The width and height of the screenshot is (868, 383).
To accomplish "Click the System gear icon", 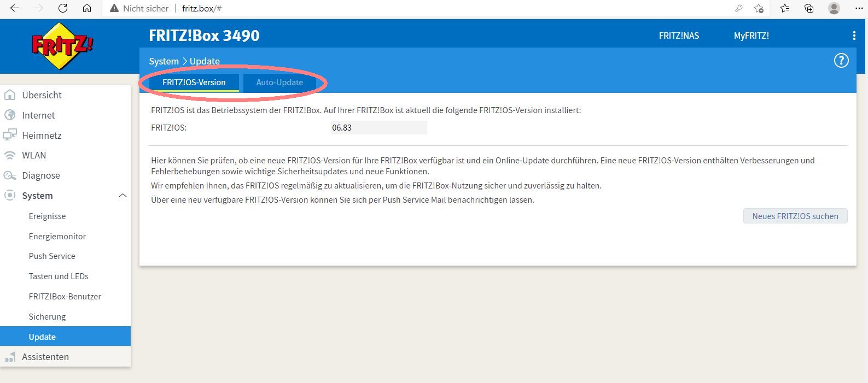I will (x=9, y=196).
